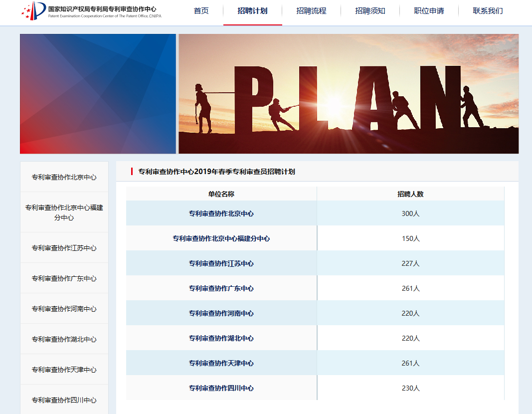This screenshot has width=532, height=414.
Task: Click the 单位名称 column header
Action: [x=221, y=194]
